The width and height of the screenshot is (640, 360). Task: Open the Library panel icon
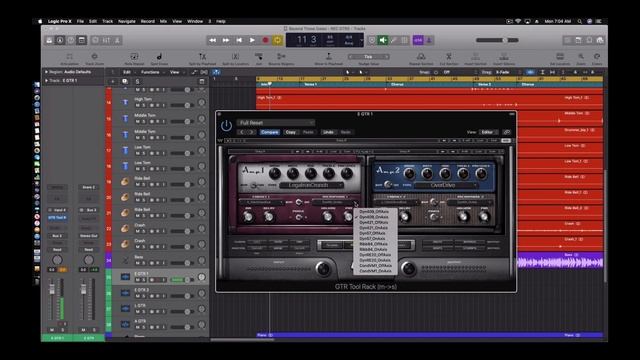point(49,40)
